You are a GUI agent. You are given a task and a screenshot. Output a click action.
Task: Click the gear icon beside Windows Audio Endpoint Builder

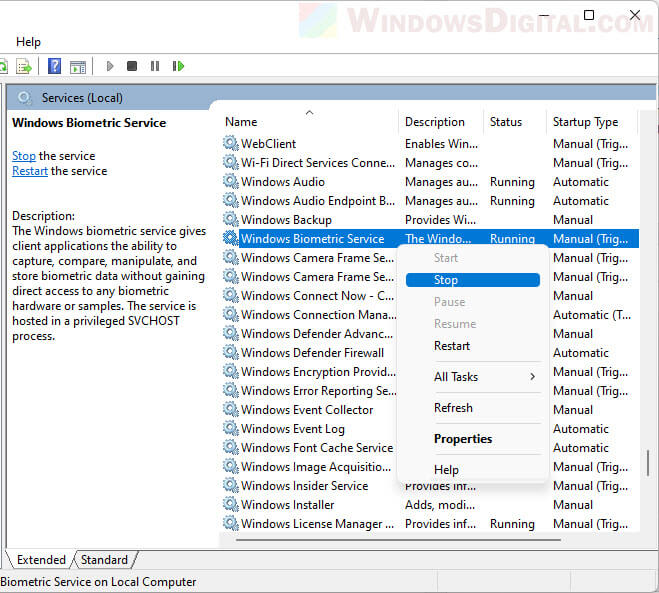(x=230, y=200)
